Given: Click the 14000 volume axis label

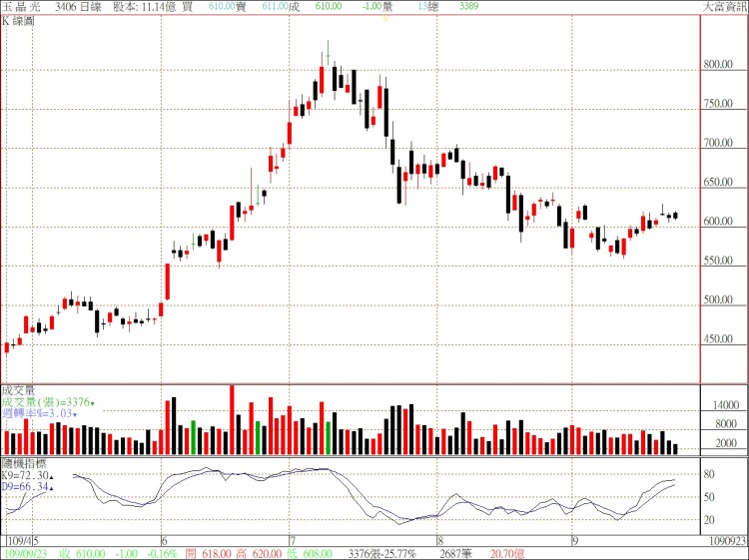Looking at the screenshot, I should point(724,406).
